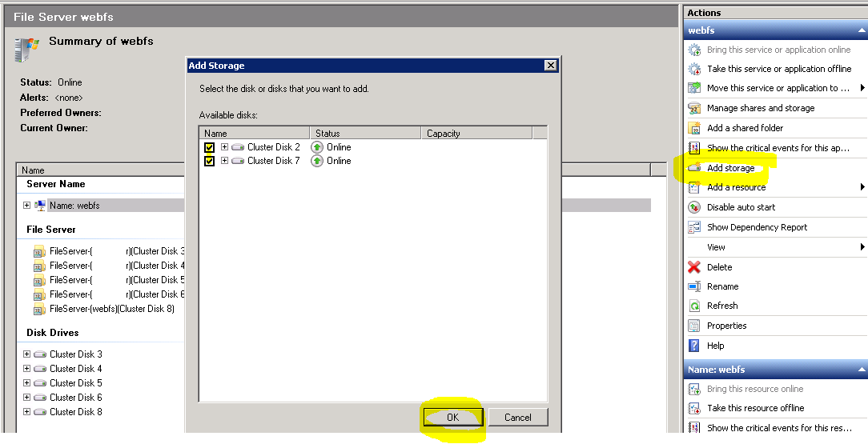This screenshot has height=444, width=868.
Task: Click the red Delete icon
Action: click(694, 267)
